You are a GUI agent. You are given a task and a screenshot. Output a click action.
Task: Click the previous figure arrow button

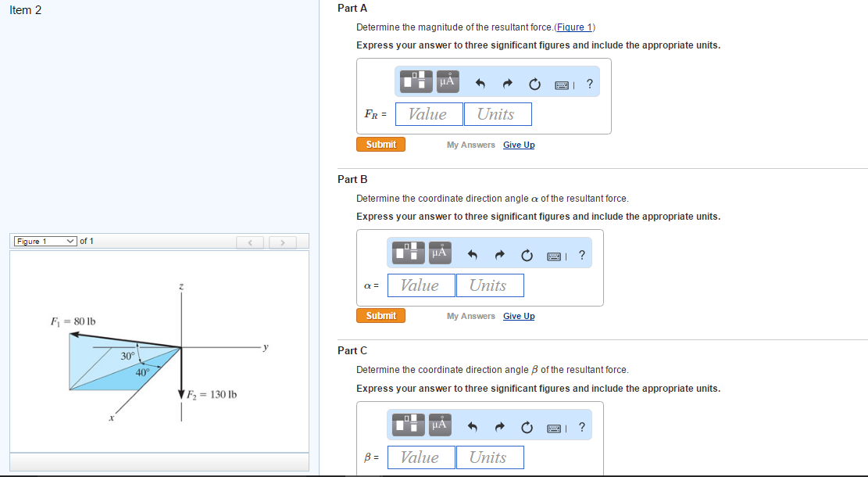(250, 242)
